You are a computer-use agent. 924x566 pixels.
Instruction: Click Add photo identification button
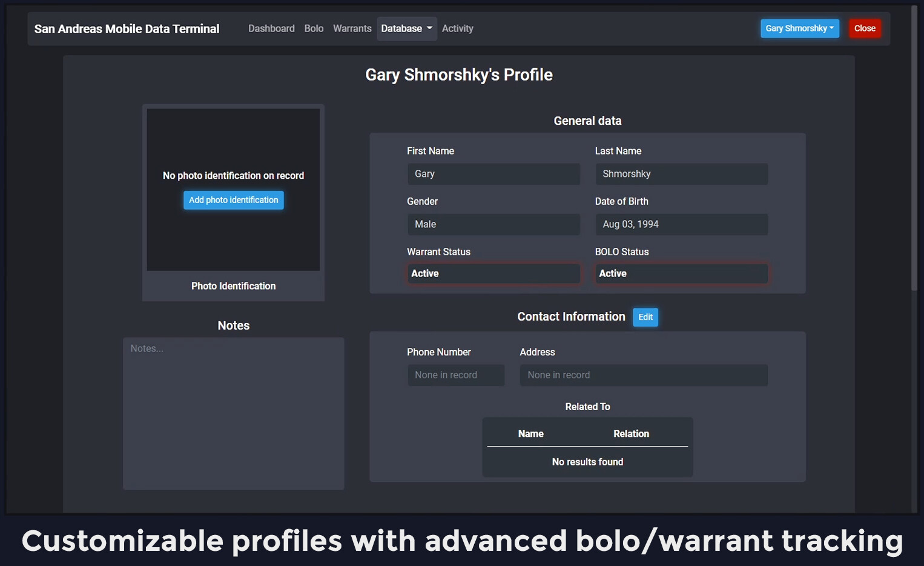[233, 200]
